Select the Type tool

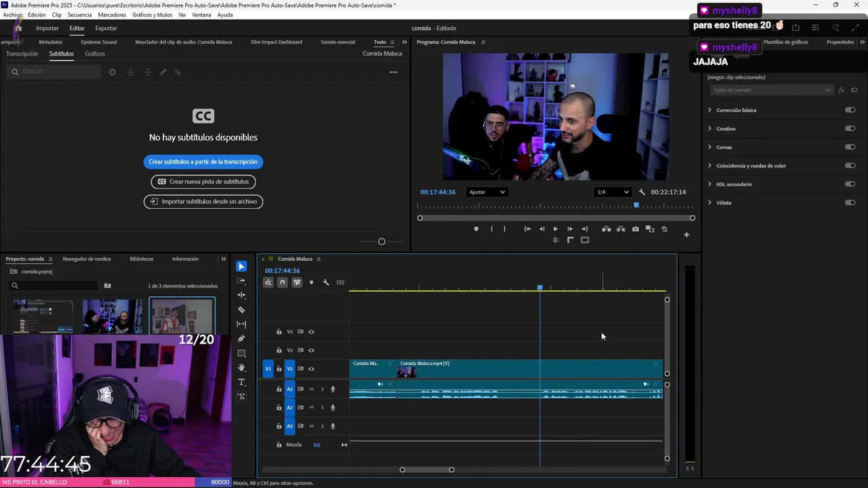(241, 382)
